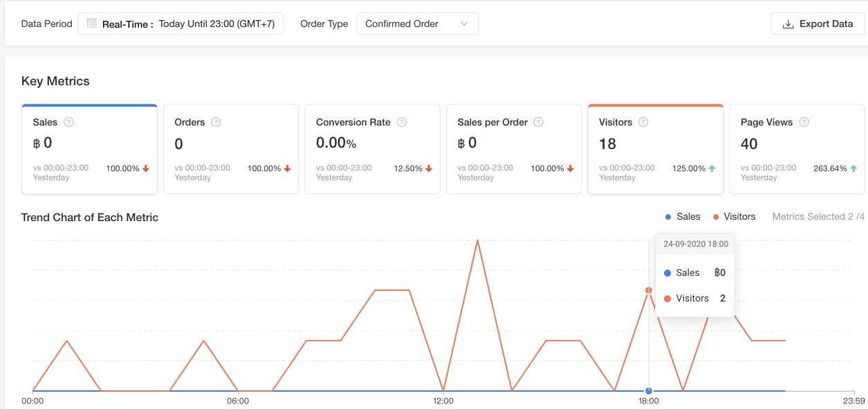Click the Page Views help icon

pos(804,122)
